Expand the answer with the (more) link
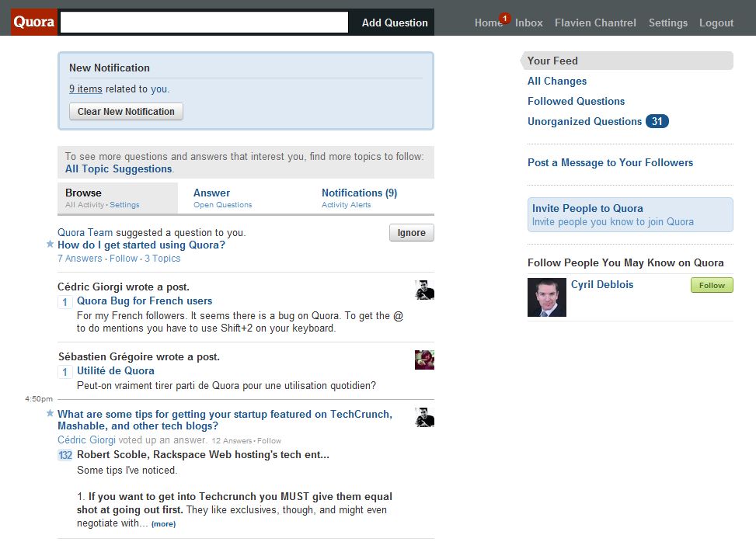The image size is (756, 542). point(163,523)
